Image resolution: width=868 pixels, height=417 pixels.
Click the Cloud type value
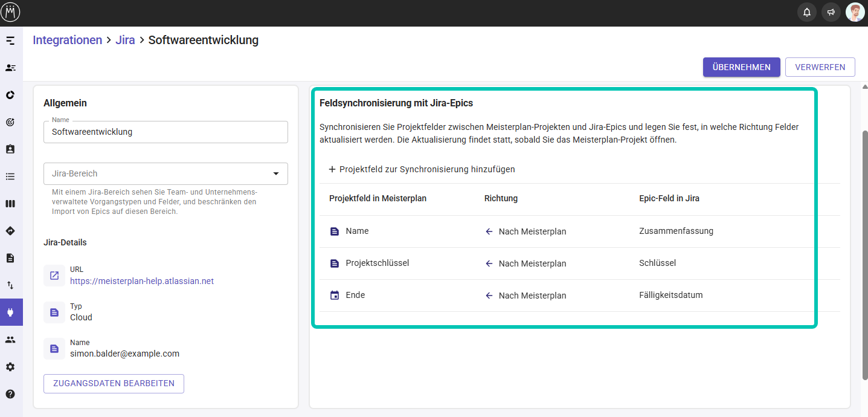(x=81, y=317)
